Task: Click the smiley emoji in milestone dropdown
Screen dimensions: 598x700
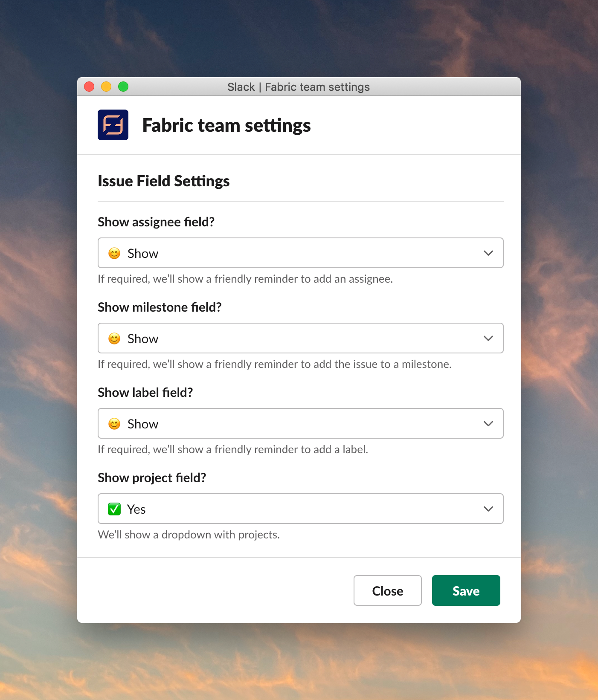Action: tap(114, 338)
